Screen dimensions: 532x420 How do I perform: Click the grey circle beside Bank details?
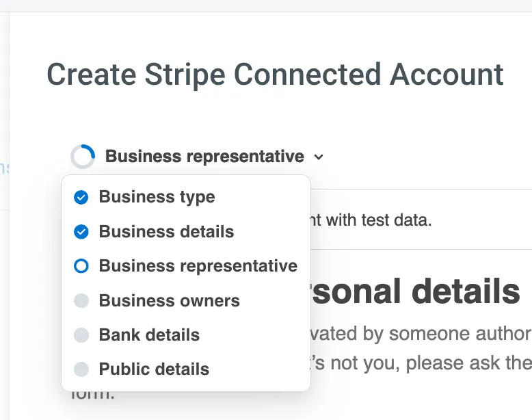[81, 335]
